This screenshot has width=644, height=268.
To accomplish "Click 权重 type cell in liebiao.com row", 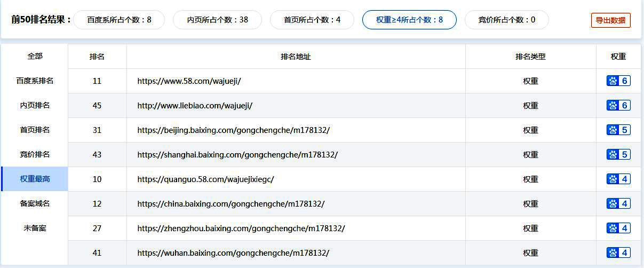I will pos(531,106).
